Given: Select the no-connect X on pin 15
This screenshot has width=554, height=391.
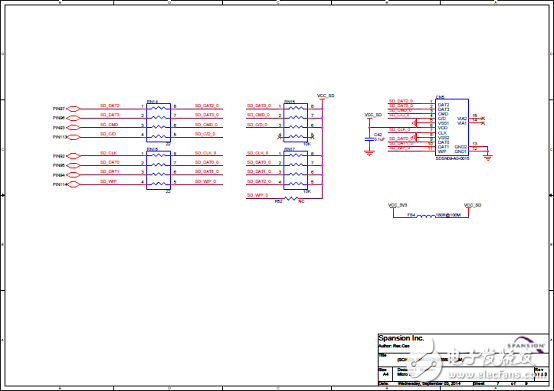Looking at the screenshot, I should click(483, 118).
